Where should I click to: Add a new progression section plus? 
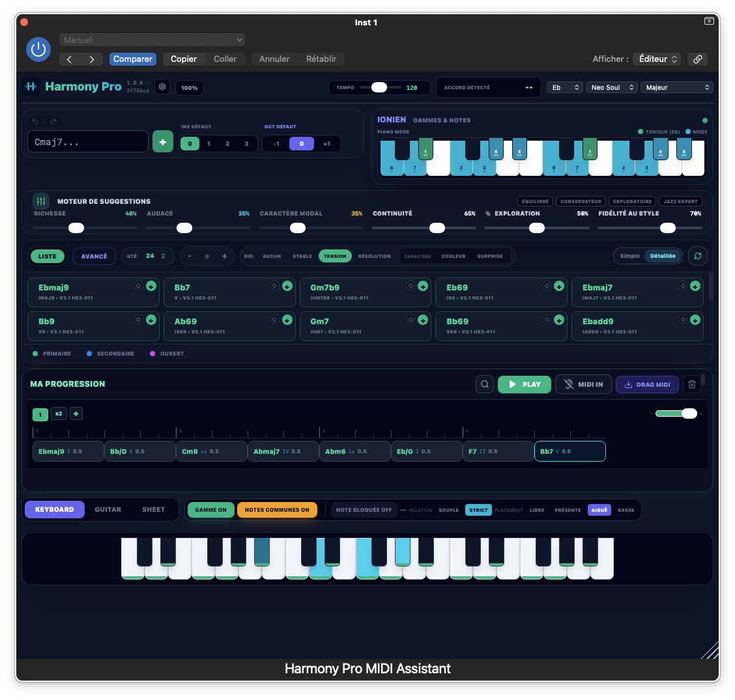(x=76, y=413)
